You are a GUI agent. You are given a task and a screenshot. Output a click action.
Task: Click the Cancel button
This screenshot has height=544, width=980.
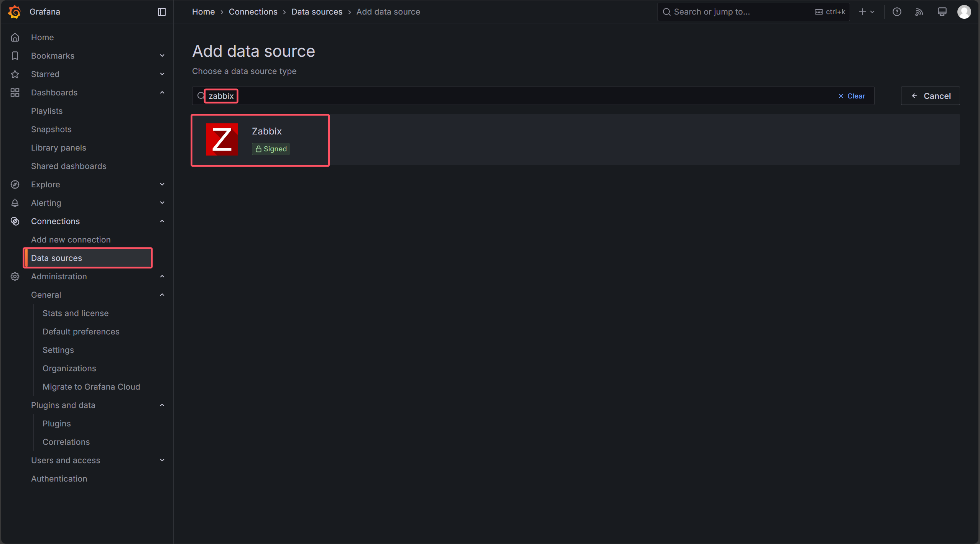931,96
